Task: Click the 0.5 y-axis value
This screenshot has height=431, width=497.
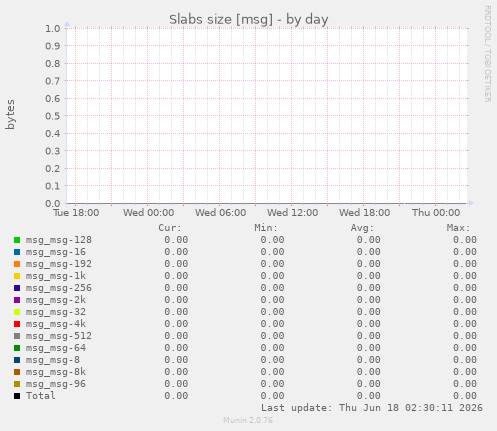Action: [x=53, y=116]
